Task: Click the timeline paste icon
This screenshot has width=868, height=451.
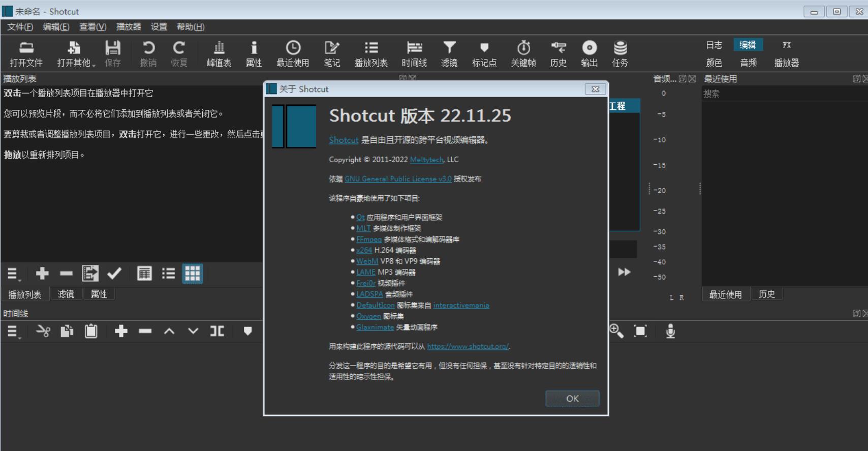Action: (91, 332)
